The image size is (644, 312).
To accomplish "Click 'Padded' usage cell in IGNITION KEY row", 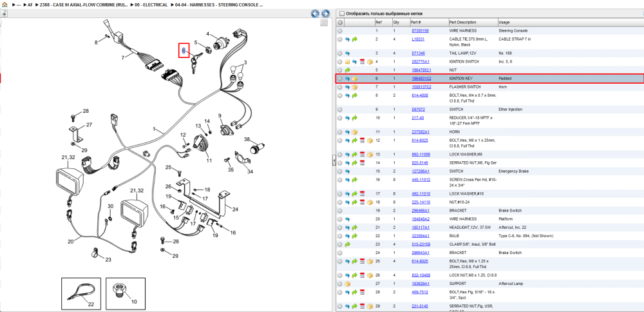I will point(504,79).
